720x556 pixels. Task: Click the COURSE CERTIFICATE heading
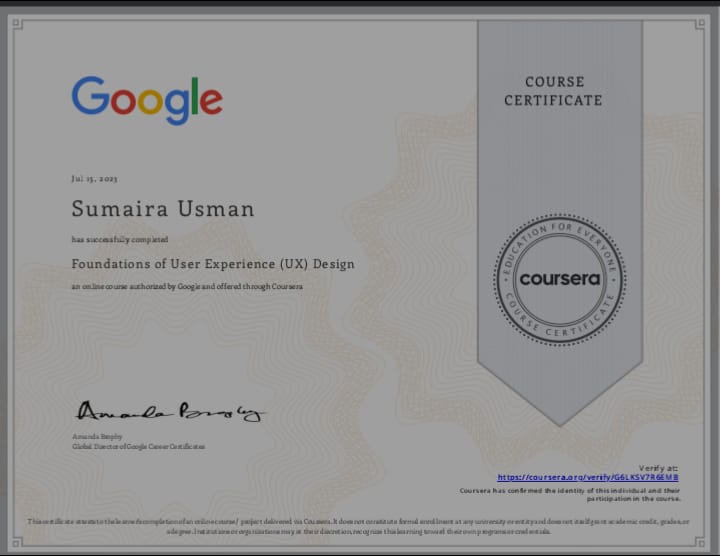coord(553,91)
